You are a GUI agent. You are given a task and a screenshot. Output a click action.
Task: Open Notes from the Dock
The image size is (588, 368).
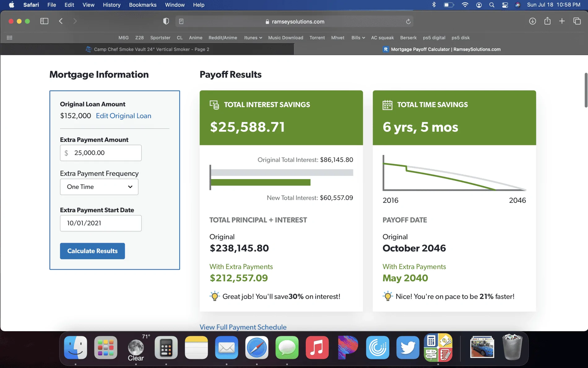196,347
